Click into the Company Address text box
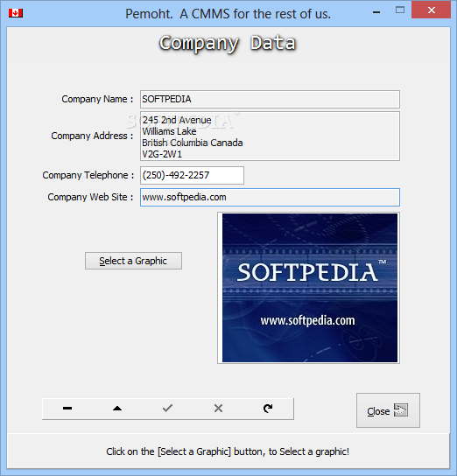Image resolution: width=457 pixels, height=476 pixels. 270,136
